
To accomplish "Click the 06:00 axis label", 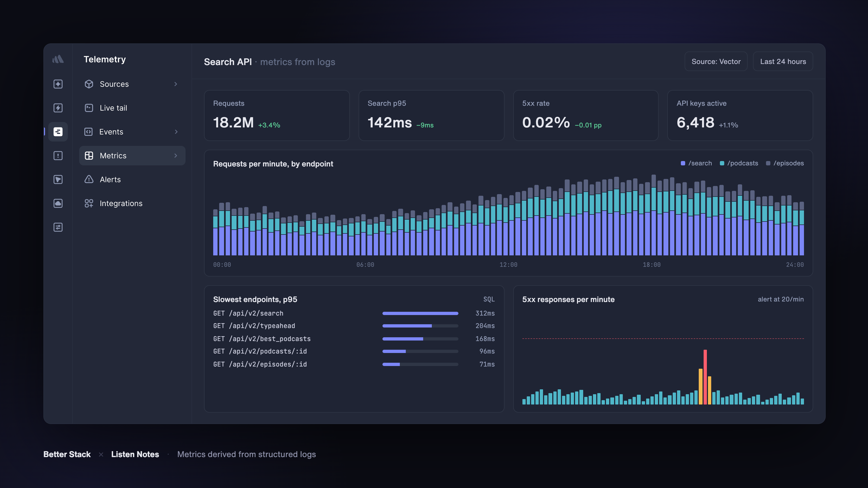I will pyautogui.click(x=365, y=265).
